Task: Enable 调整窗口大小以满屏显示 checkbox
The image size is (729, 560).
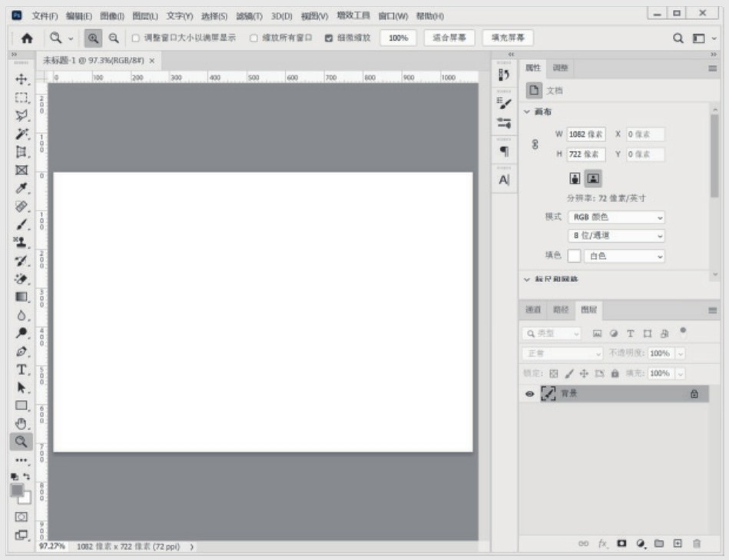Action: pyautogui.click(x=135, y=38)
